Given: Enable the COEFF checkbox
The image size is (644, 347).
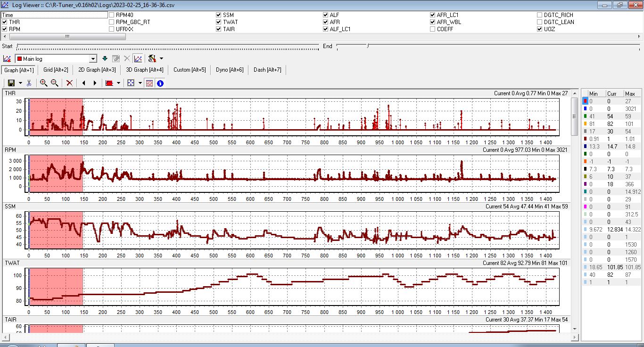Looking at the screenshot, I should [x=433, y=29].
